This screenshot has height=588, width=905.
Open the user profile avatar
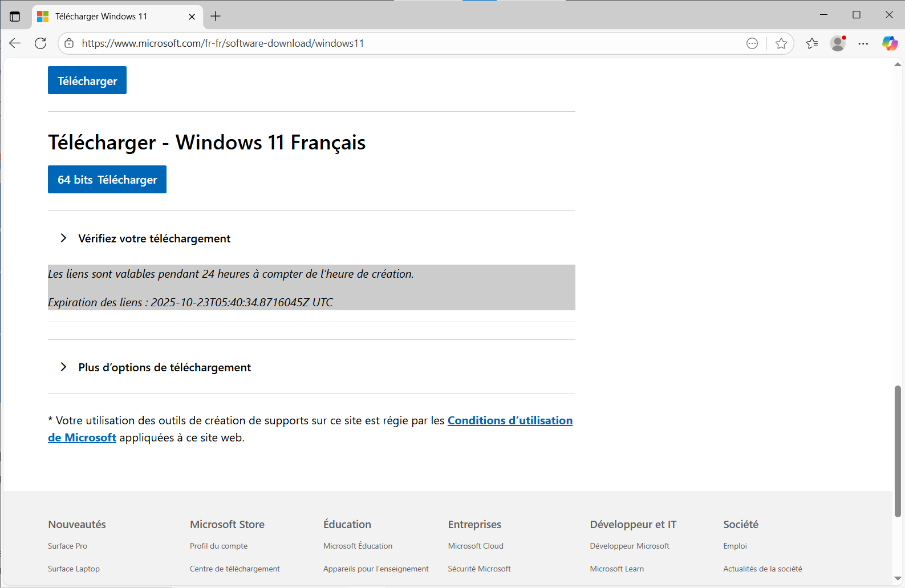837,43
